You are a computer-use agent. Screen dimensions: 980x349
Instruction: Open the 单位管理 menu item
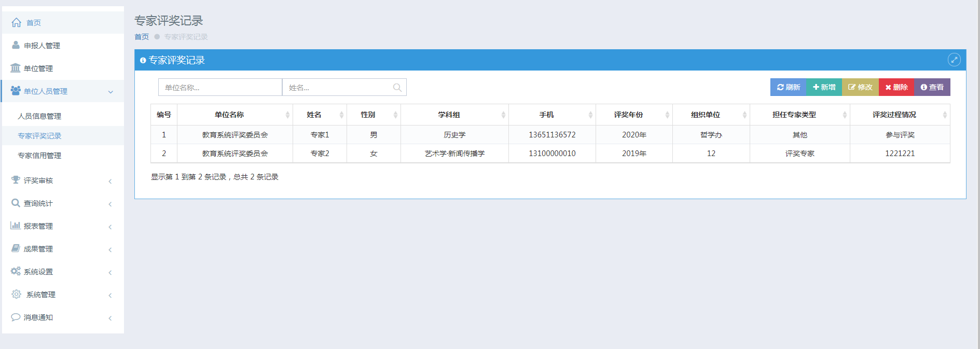click(63, 68)
